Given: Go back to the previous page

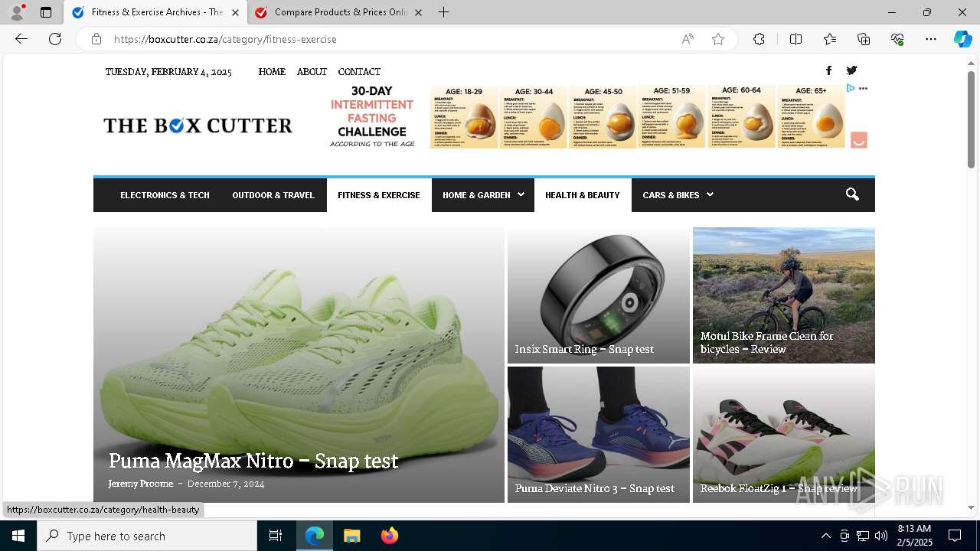Looking at the screenshot, I should pos(21,39).
